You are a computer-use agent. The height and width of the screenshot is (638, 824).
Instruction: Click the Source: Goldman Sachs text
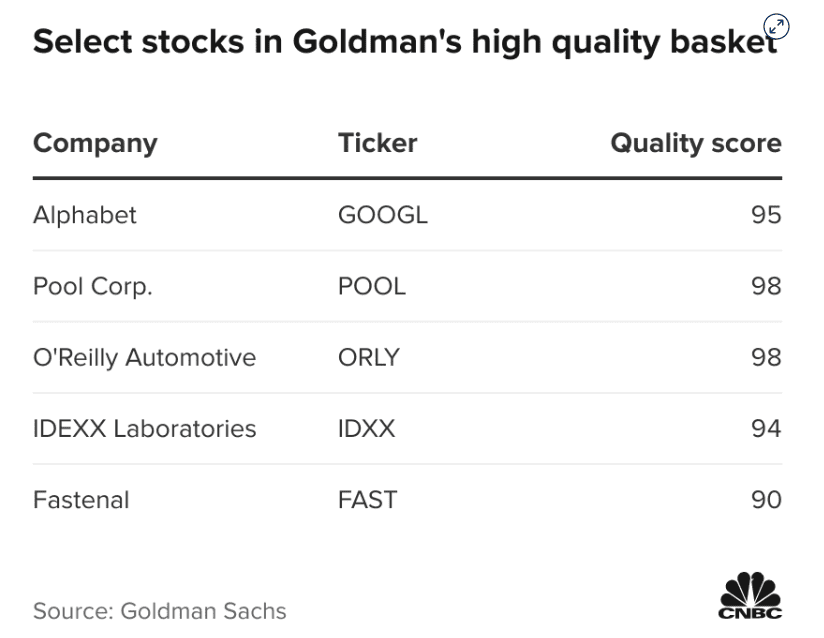(159, 610)
